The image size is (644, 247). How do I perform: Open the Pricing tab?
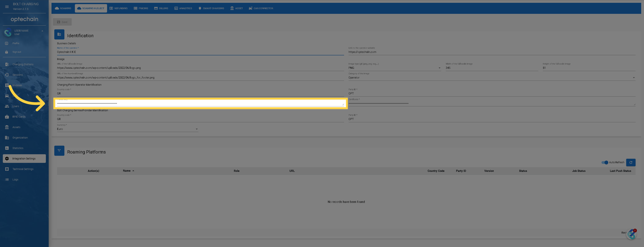tap(141, 8)
